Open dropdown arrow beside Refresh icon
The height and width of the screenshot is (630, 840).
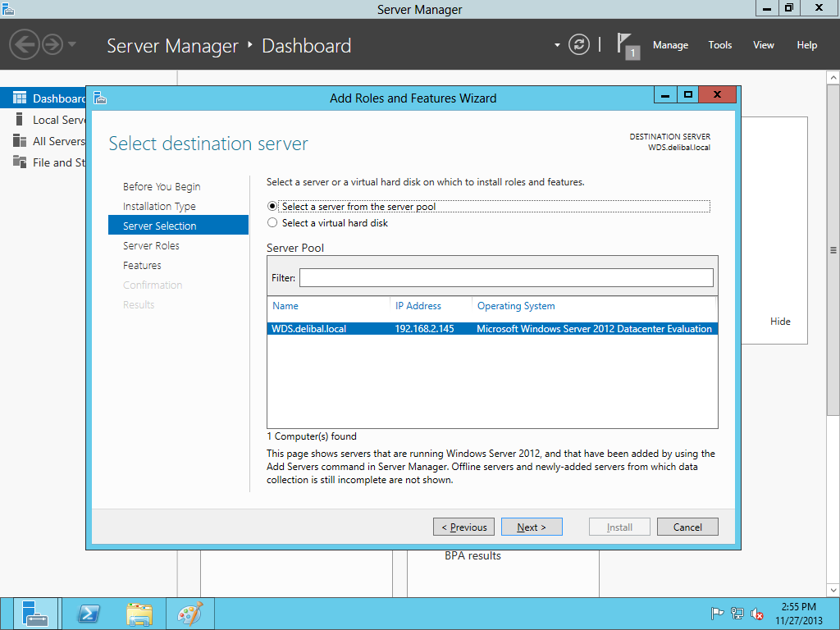point(558,44)
